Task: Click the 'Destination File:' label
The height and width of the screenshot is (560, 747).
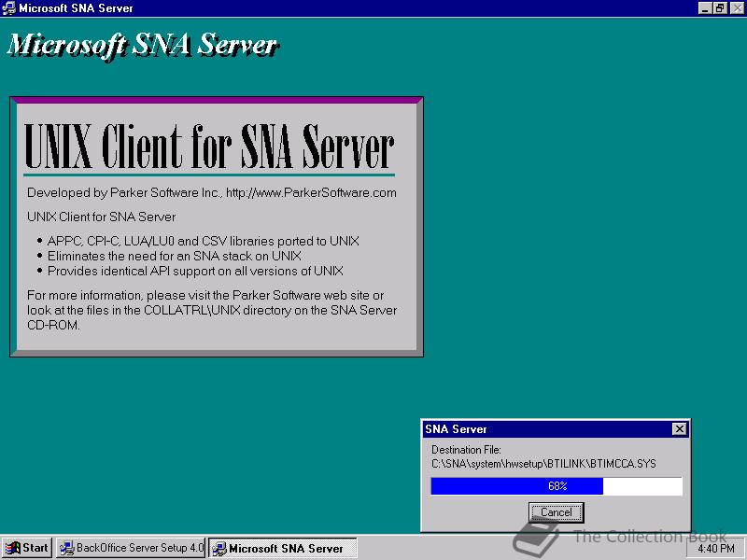Action: point(466,450)
